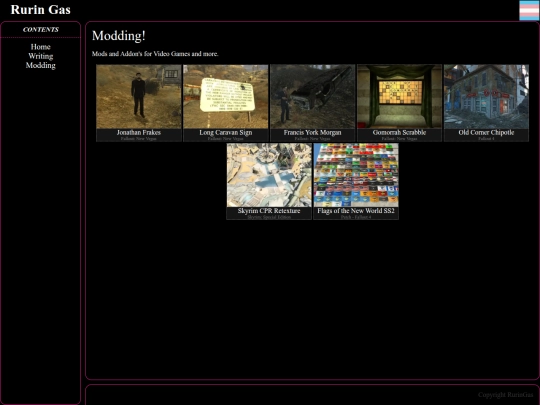Open the Skyrim CPR Retexture thumbnail
The height and width of the screenshot is (405, 540).
[269, 175]
